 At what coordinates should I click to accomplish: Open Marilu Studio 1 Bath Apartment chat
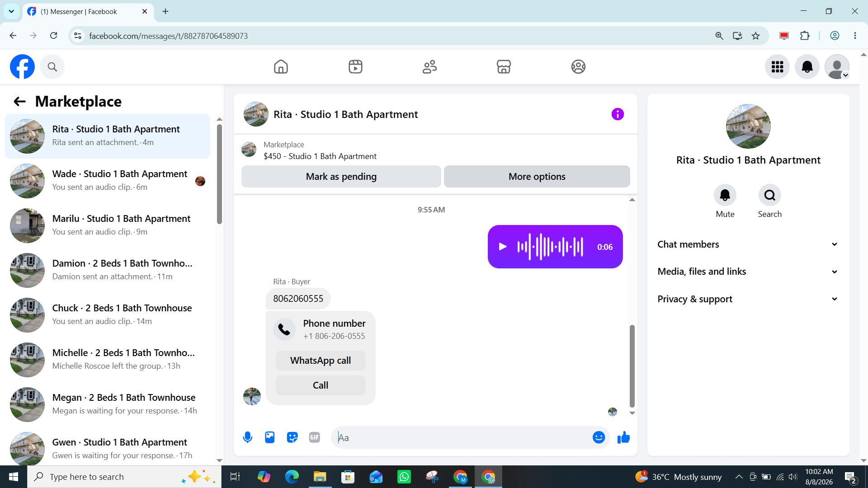pos(108,225)
